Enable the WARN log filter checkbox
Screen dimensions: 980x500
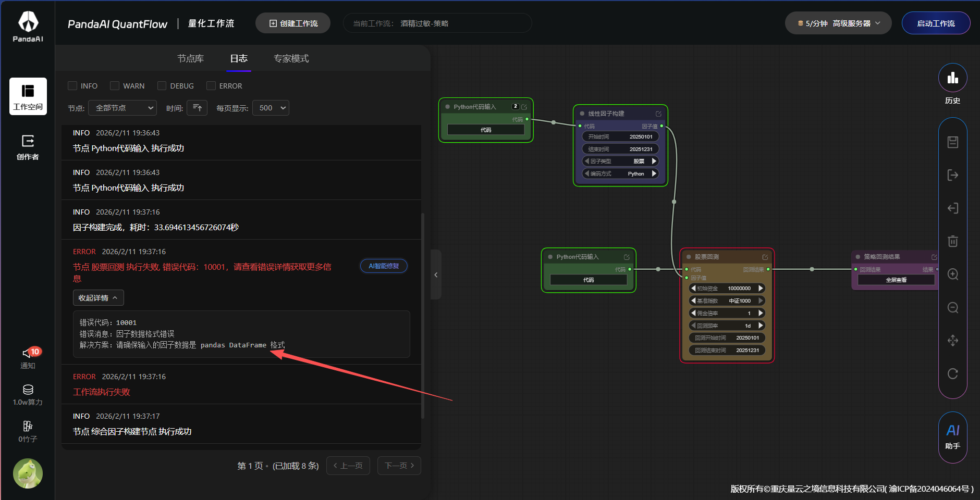115,86
